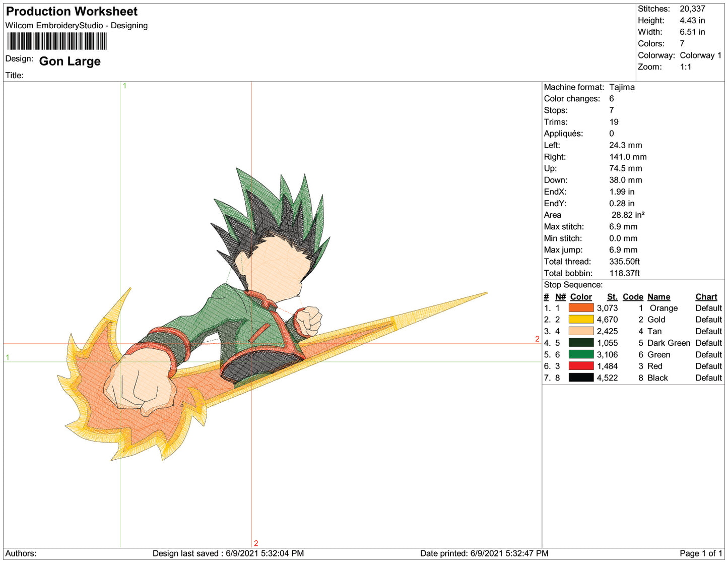Click the 'Page 1 of 1' footer
Viewport: 728px width, 563px height.
click(701, 553)
